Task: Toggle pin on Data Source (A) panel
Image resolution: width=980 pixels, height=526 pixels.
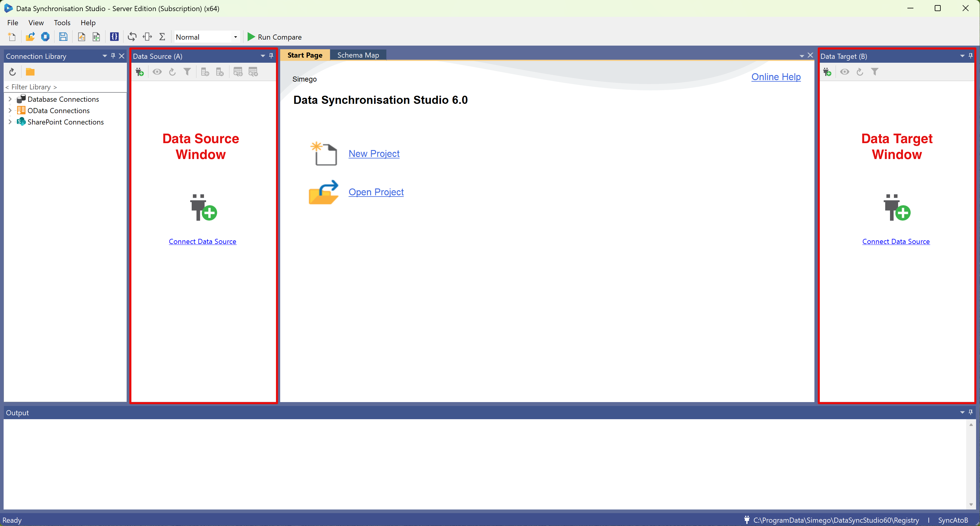Action: [x=271, y=56]
